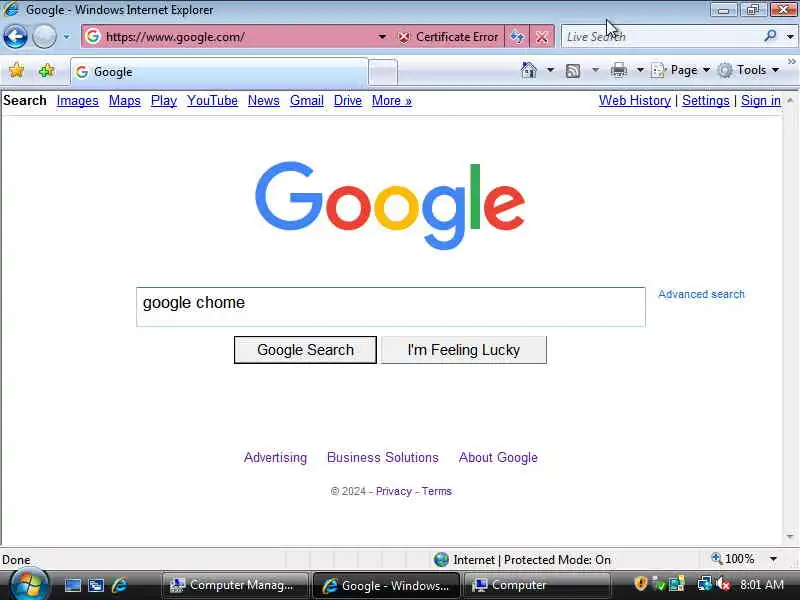The image size is (800, 600).
Task: Click the vertical scrollbar up arrow
Action: pyautogui.click(x=790, y=101)
